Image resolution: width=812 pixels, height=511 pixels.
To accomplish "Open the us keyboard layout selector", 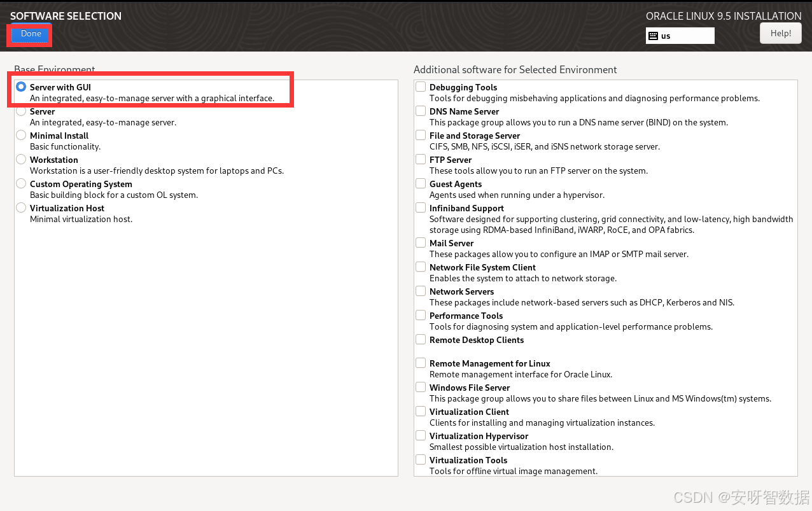I will pyautogui.click(x=680, y=36).
